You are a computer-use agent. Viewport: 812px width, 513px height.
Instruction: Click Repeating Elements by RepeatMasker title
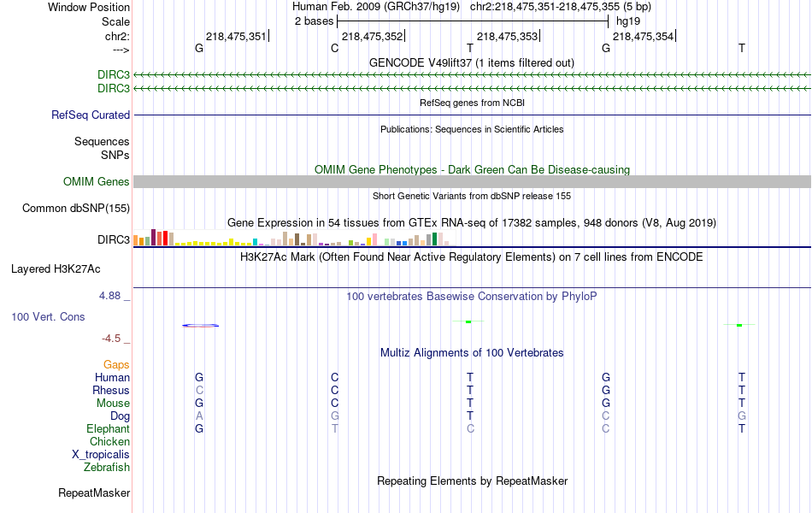(472, 481)
